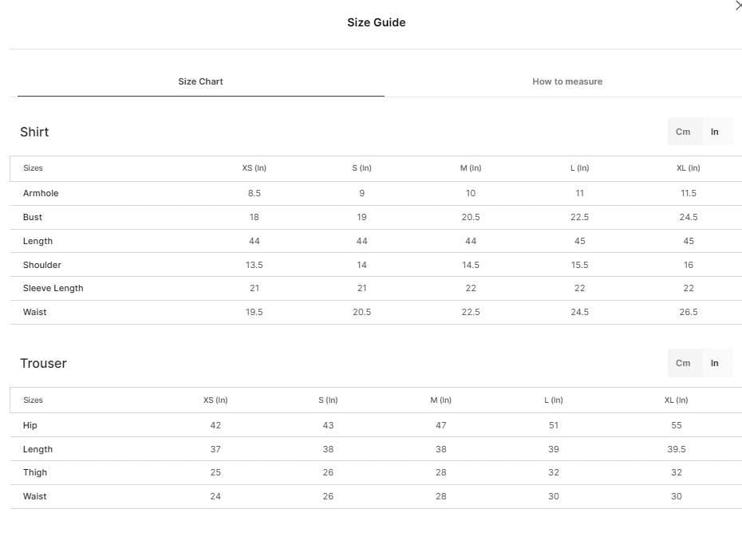Toggle Shirt table units to Cm
This screenshot has width=742, height=560.
(x=682, y=132)
